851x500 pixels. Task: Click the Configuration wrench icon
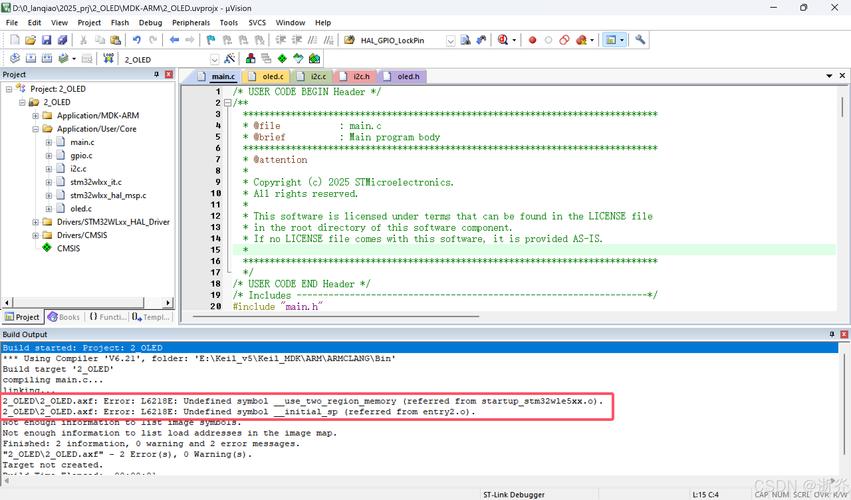click(641, 40)
